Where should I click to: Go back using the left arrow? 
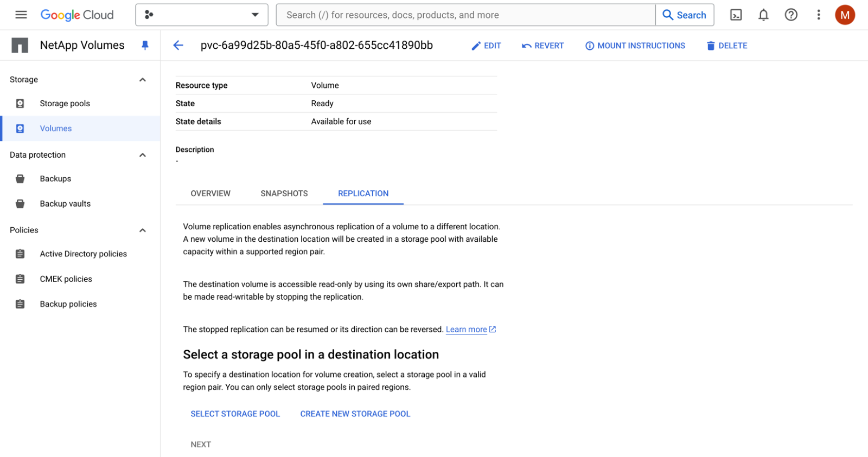click(178, 46)
